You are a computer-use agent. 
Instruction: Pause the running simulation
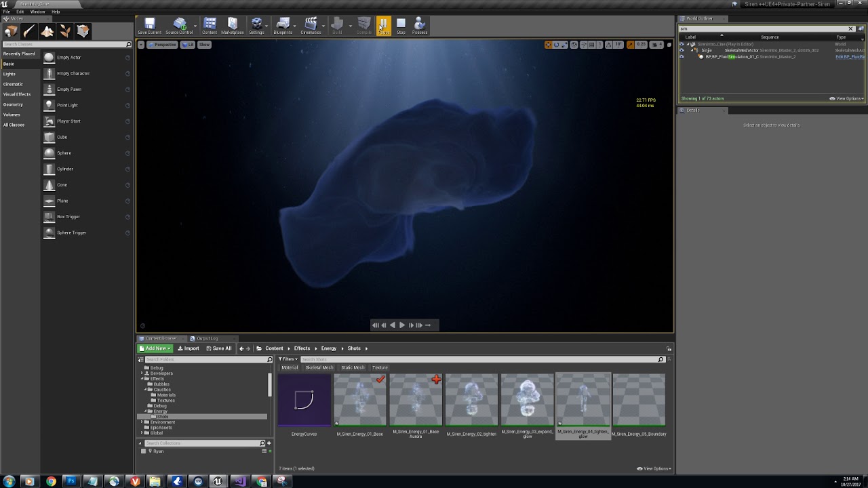click(x=384, y=26)
